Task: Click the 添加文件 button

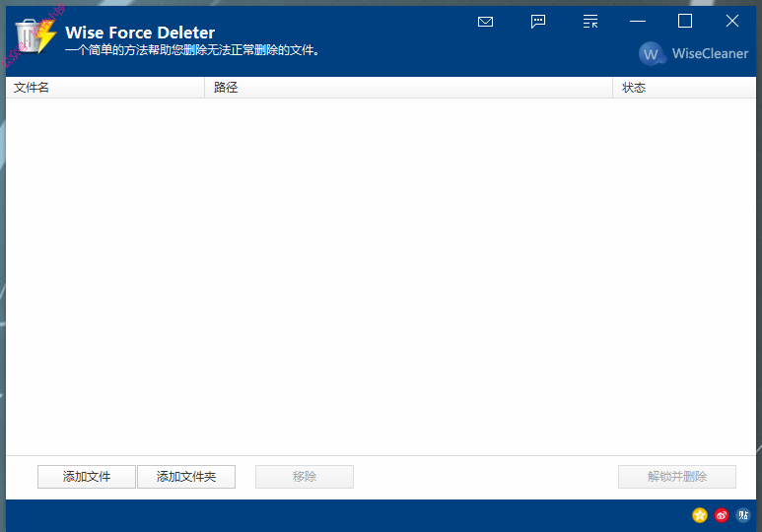Action: (x=87, y=477)
